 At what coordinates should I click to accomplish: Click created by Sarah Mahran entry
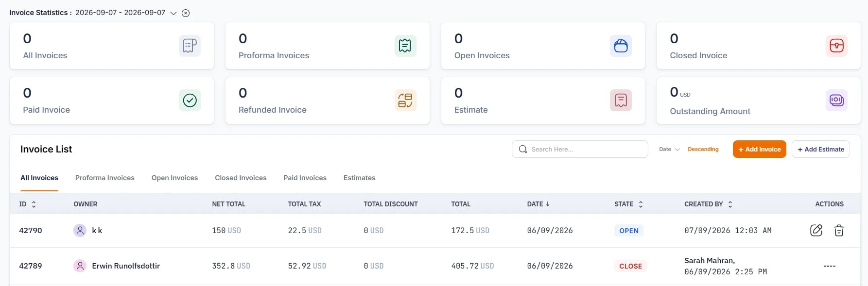click(x=726, y=266)
